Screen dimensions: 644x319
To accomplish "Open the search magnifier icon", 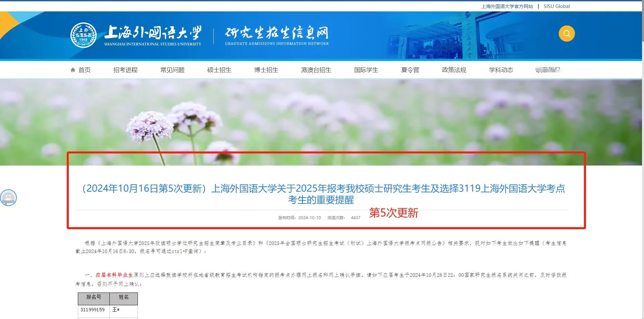I will [566, 33].
